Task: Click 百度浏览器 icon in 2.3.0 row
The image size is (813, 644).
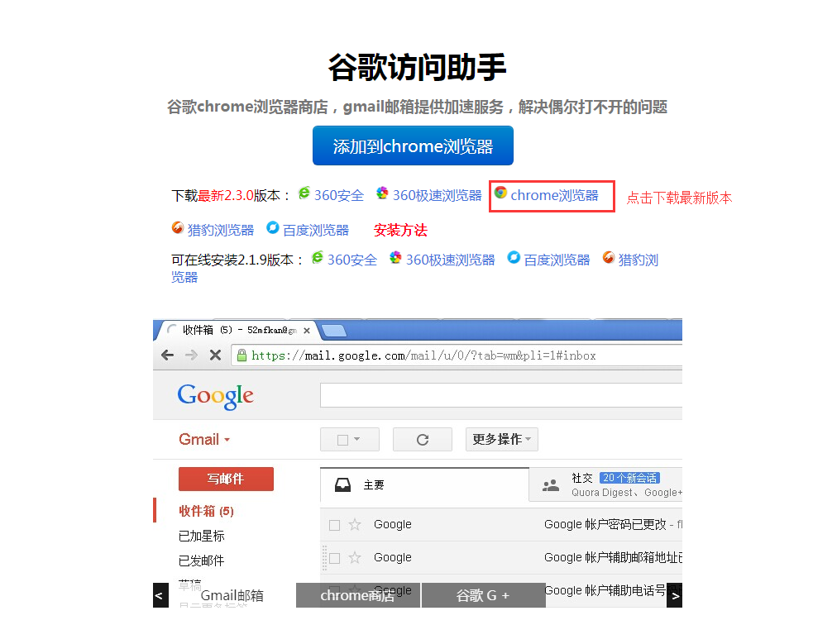Action: [273, 228]
